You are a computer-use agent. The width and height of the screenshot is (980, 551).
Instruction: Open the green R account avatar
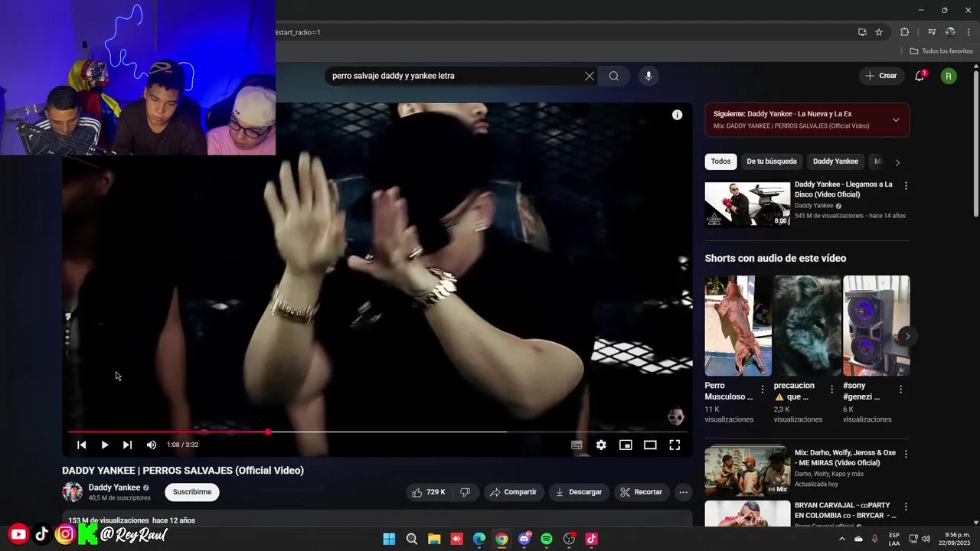pos(949,76)
